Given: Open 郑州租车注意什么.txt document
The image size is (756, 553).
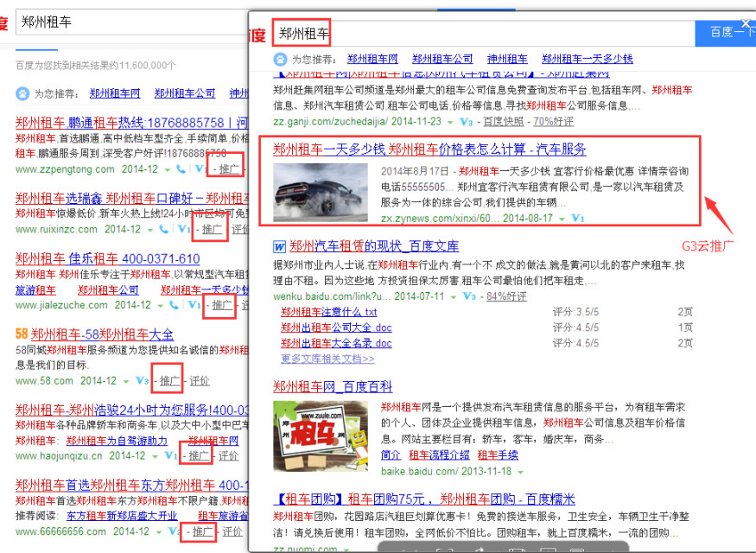Looking at the screenshot, I should point(329,312).
